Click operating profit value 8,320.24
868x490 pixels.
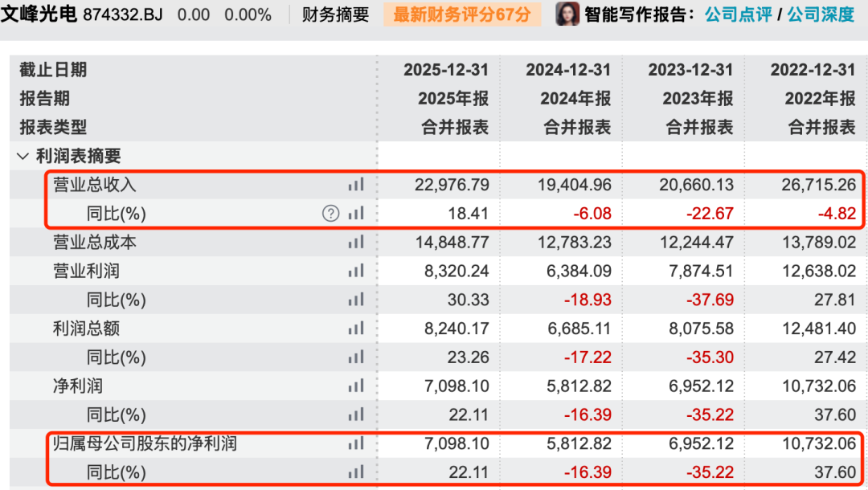point(457,271)
